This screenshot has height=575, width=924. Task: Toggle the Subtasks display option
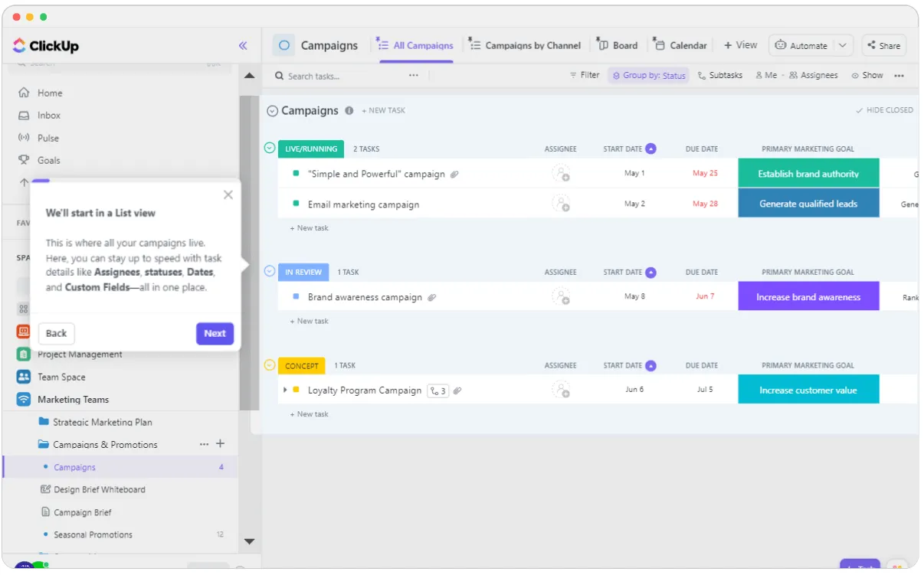click(x=720, y=75)
